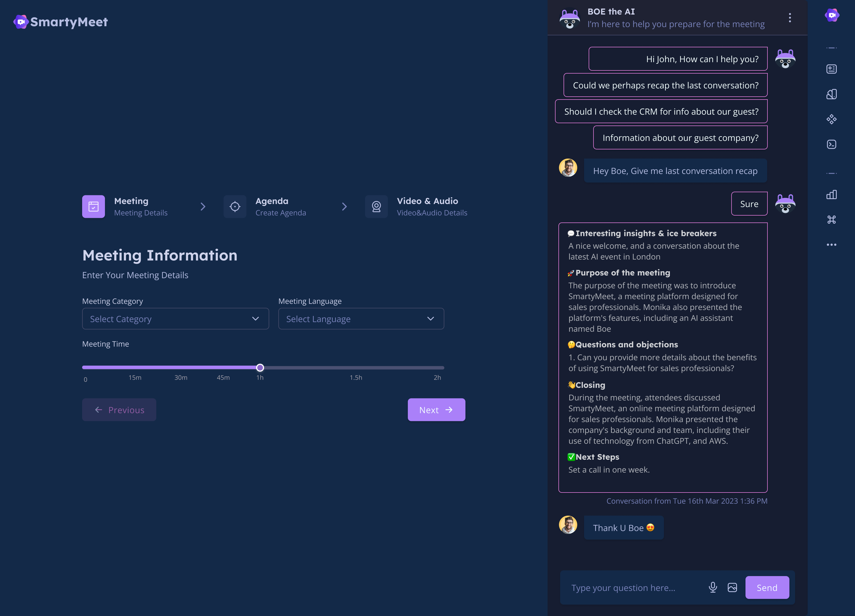This screenshot has width=855, height=616.
Task: Click the Next button
Action: pos(436,410)
